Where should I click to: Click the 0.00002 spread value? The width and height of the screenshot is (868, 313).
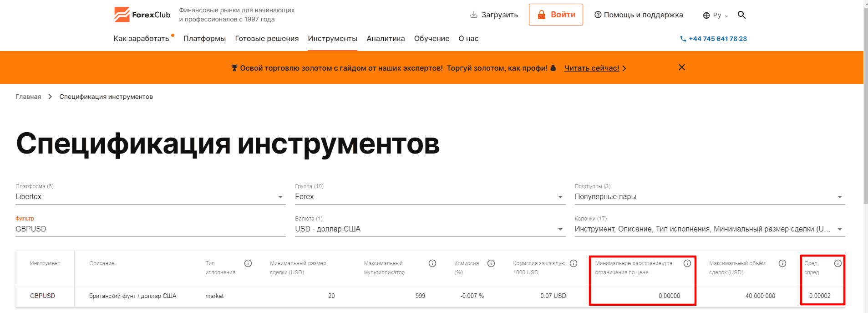click(x=820, y=296)
